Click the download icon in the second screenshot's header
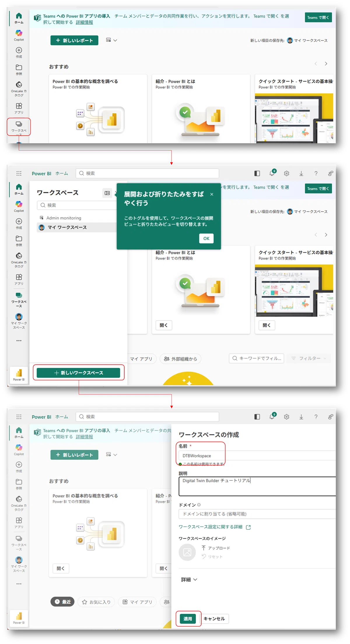The height and width of the screenshot is (644, 350). [x=301, y=174]
